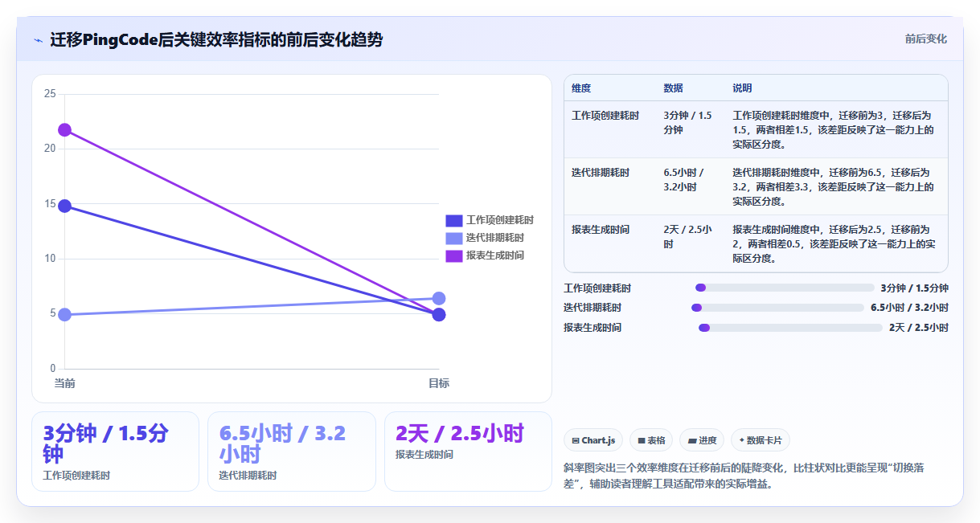
Task: Click the trend icon beside the title
Action: (38, 40)
